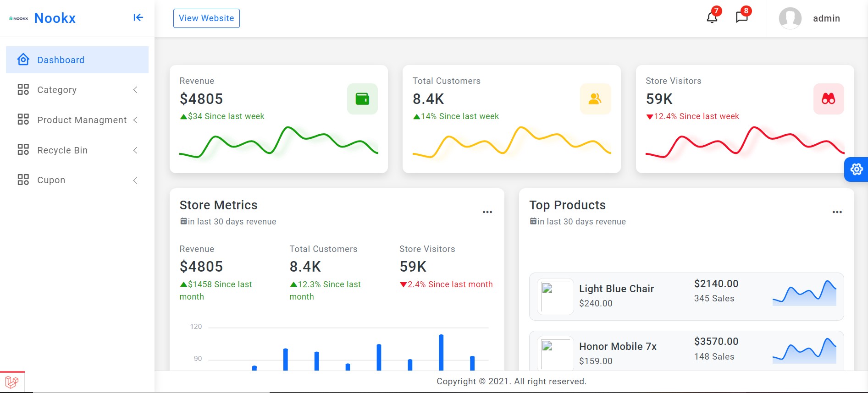Open the blue settings gear panel
The height and width of the screenshot is (393, 868).
(x=856, y=169)
